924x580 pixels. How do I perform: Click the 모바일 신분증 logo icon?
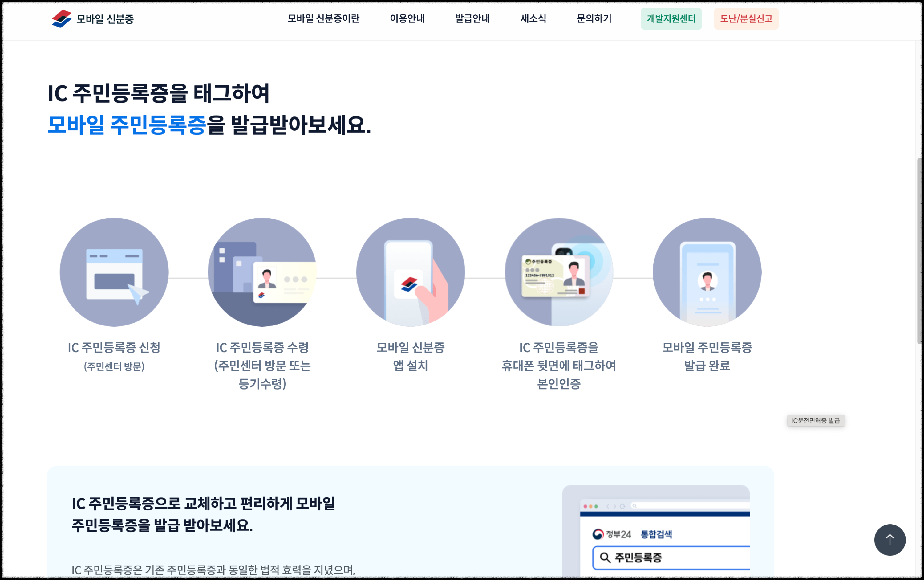tap(61, 18)
